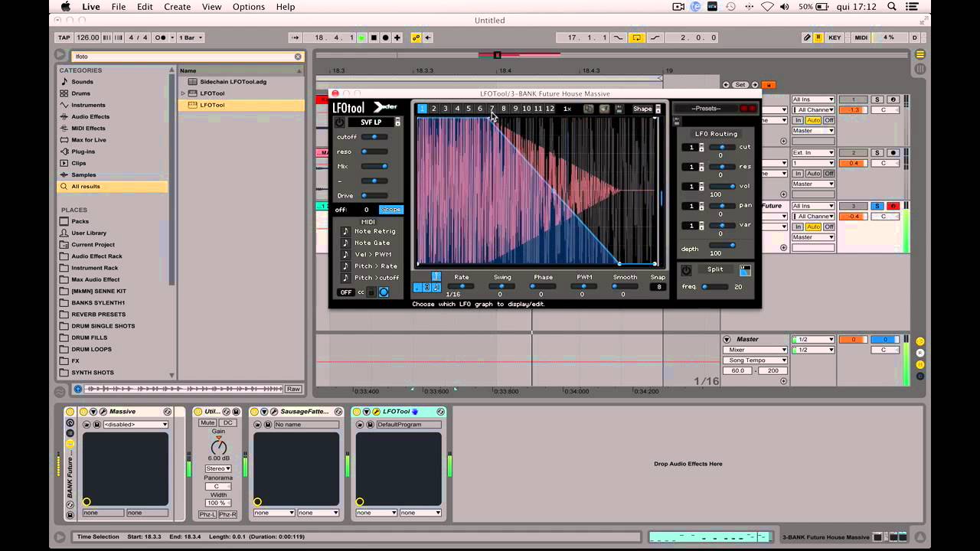The image size is (980, 551).
Task: Select LFO graph number 7
Action: (x=492, y=109)
